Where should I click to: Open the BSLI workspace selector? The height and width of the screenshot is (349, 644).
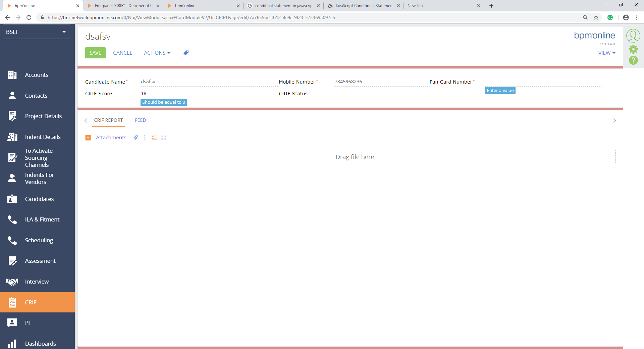click(x=36, y=32)
